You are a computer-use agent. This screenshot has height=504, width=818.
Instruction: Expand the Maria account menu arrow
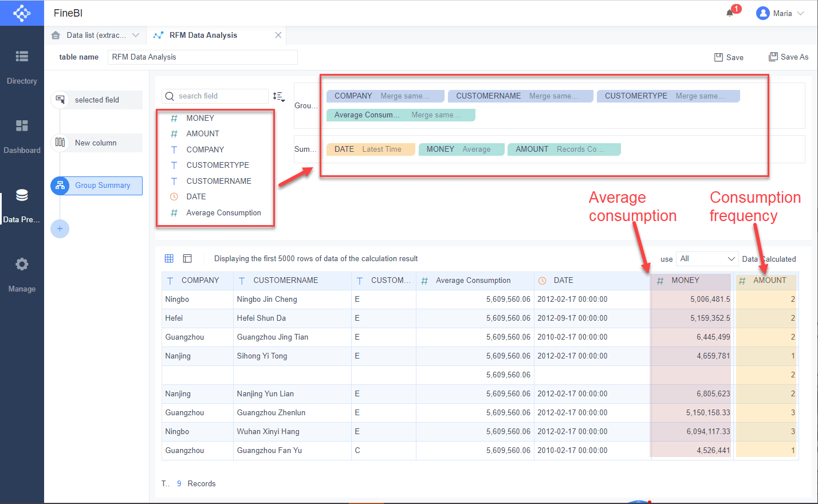801,13
